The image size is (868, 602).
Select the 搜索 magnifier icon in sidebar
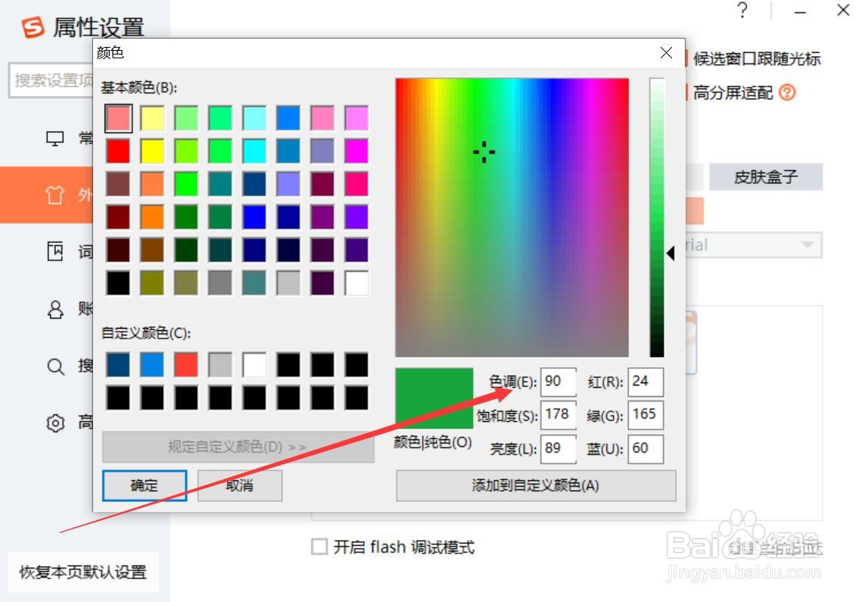pos(54,366)
